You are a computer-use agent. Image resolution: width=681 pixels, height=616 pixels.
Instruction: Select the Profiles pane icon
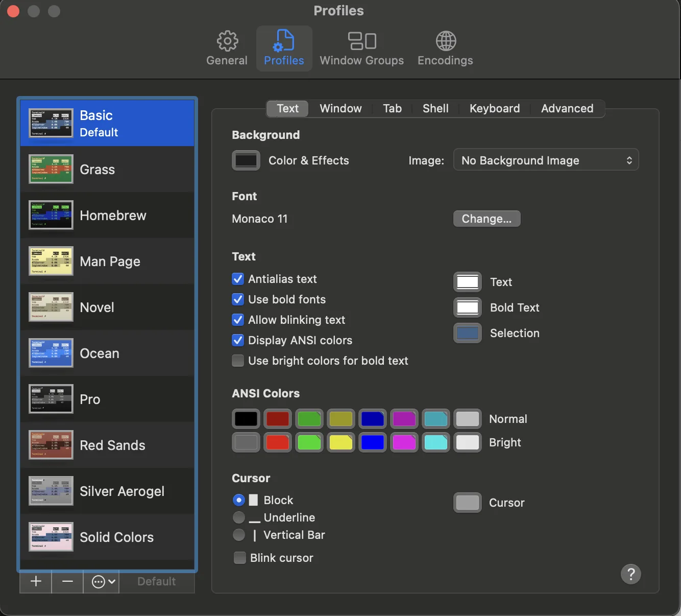point(284,48)
